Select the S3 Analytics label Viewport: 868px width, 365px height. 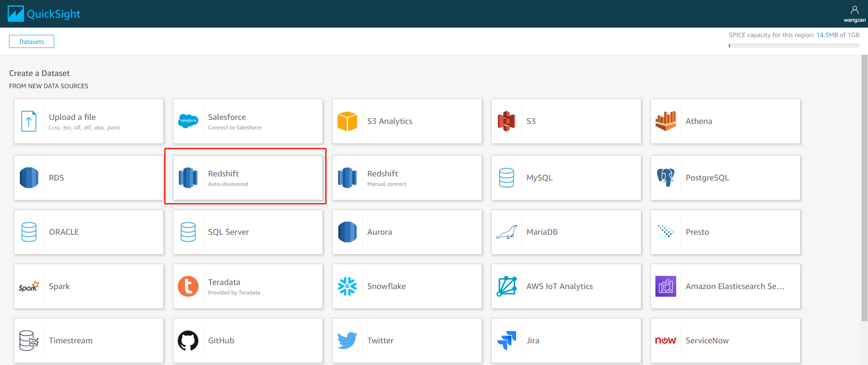(x=390, y=121)
